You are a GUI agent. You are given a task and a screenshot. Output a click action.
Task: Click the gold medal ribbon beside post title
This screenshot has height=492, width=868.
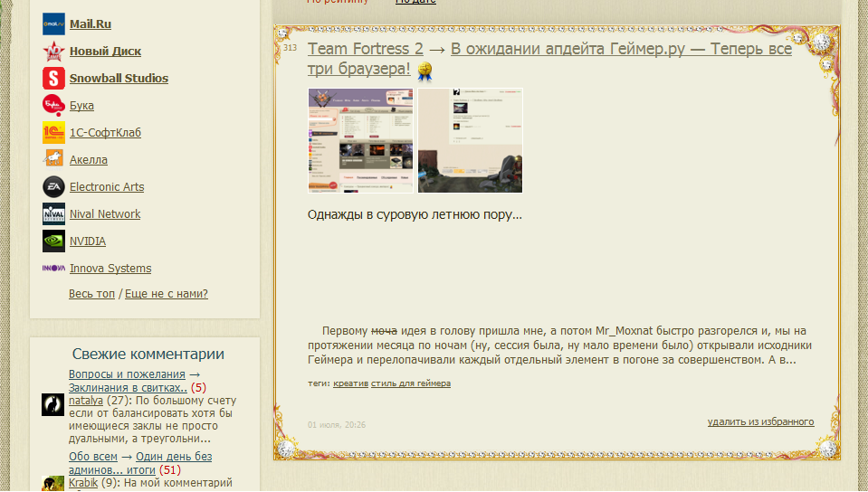pos(424,71)
